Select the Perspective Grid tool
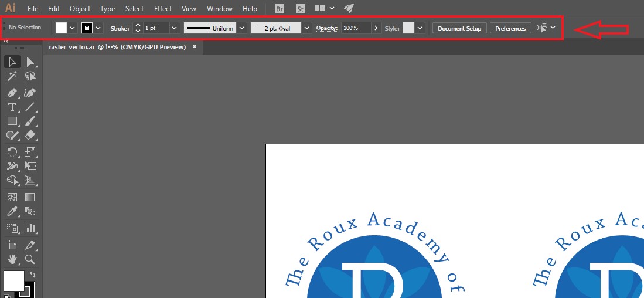 coord(30,180)
